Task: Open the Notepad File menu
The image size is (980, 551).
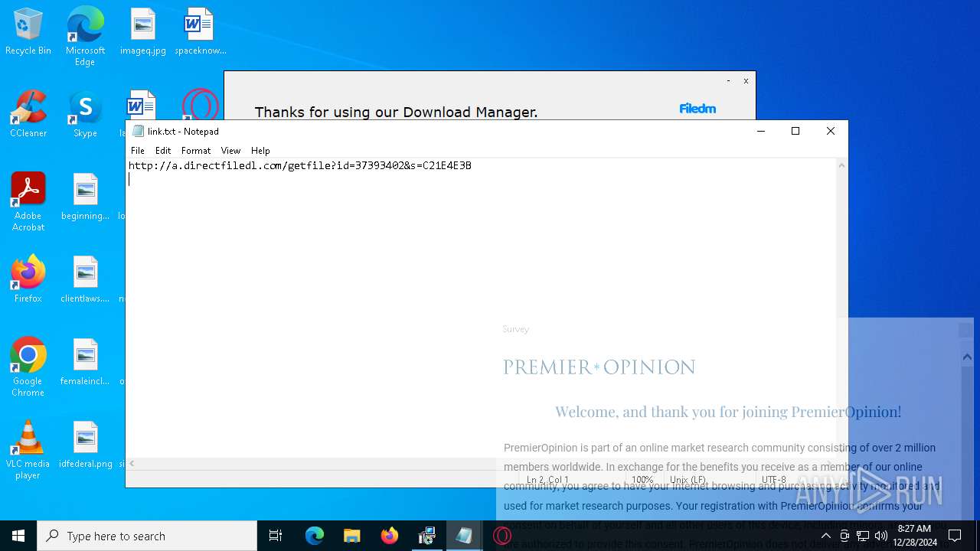Action: click(138, 151)
